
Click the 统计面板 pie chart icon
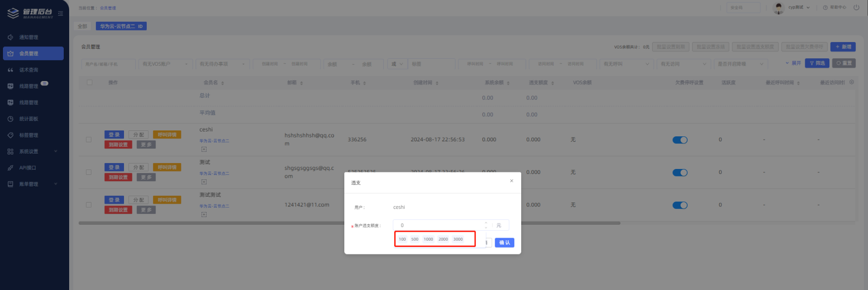10,119
